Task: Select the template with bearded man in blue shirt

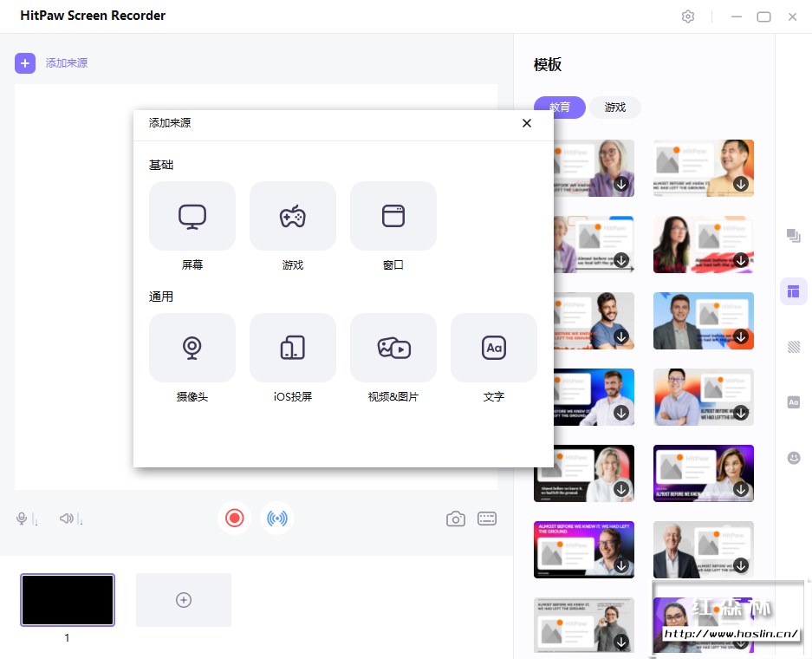Action: 594,321
